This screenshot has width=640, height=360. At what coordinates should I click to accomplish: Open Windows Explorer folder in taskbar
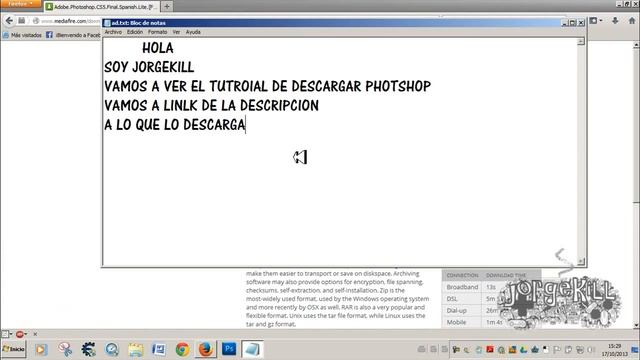click(136, 349)
